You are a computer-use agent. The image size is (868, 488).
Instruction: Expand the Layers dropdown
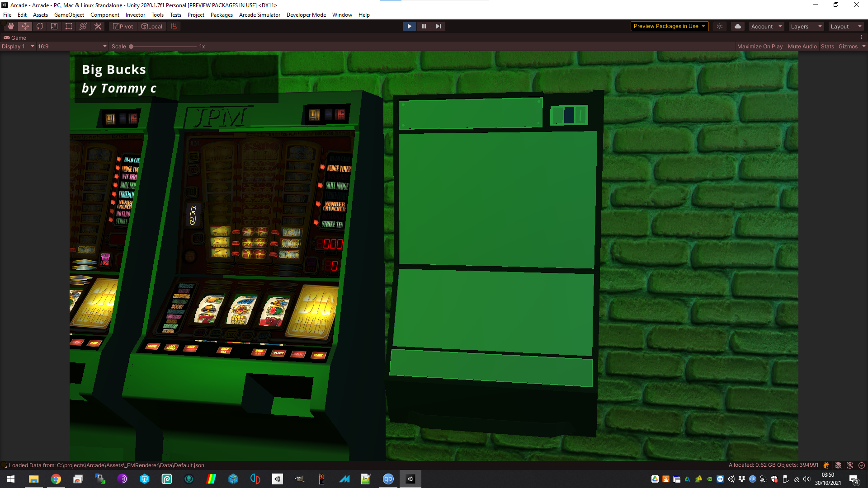pyautogui.click(x=806, y=26)
